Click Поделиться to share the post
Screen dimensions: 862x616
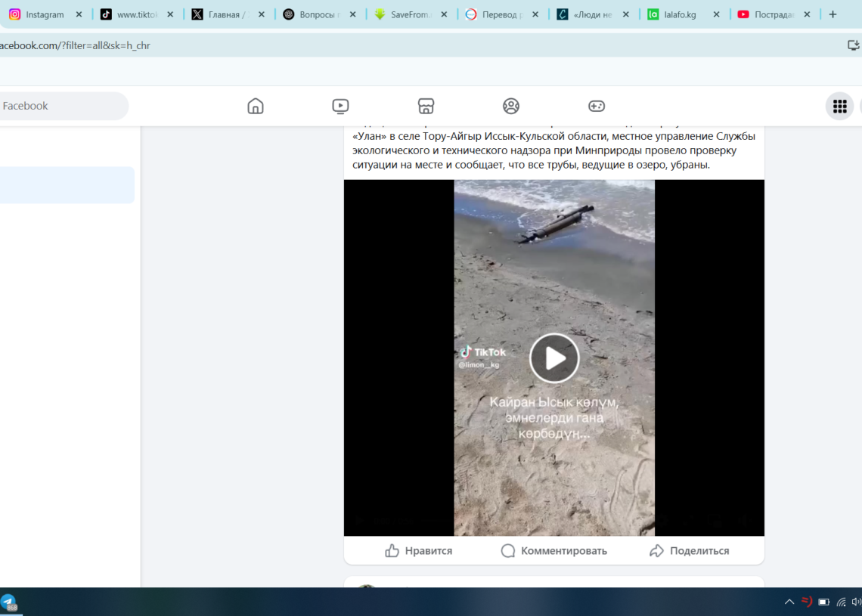pos(689,551)
